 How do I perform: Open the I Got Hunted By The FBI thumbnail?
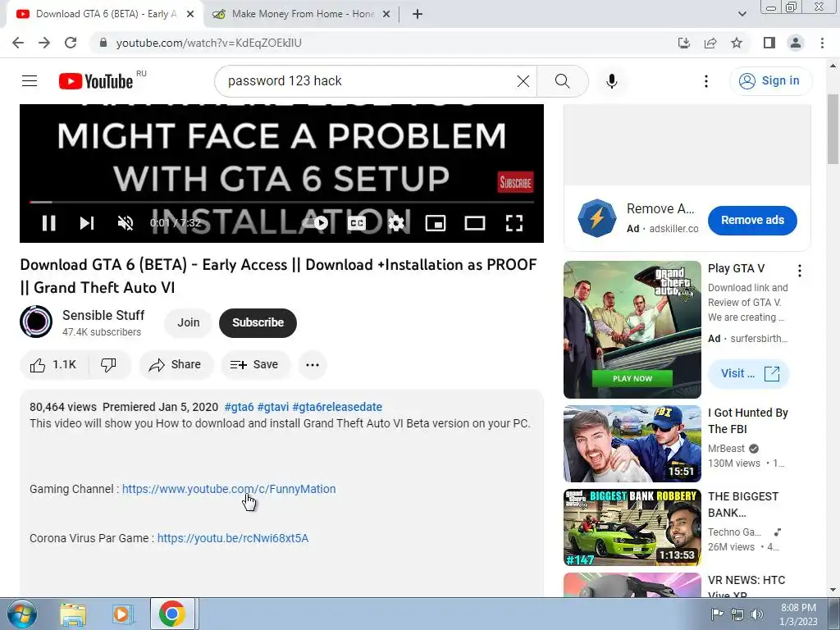[632, 444]
